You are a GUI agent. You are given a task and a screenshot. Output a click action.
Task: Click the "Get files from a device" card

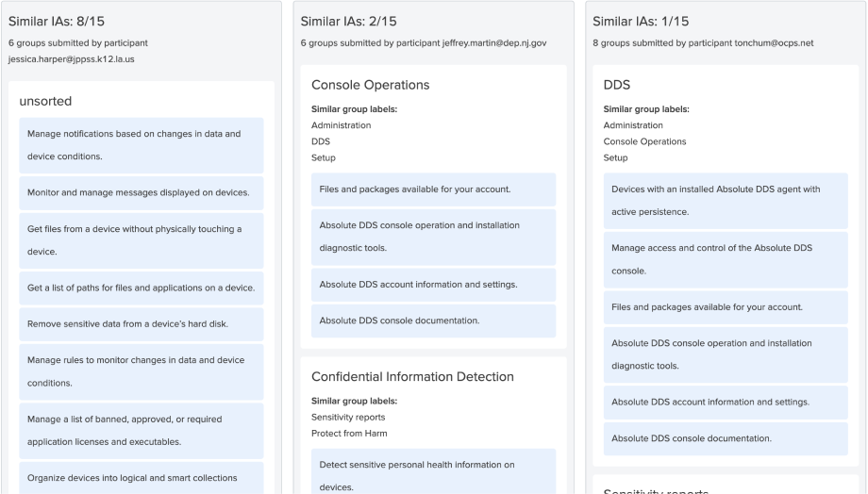coord(142,240)
